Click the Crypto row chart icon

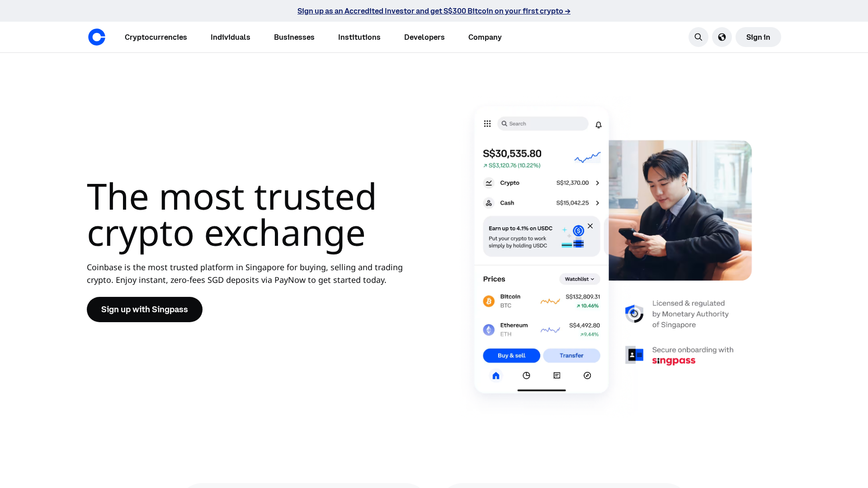click(x=489, y=183)
